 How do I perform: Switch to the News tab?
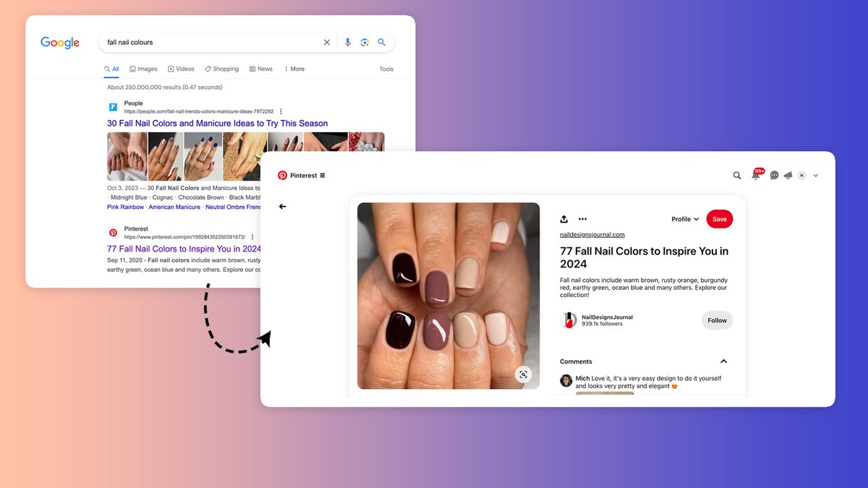(x=261, y=69)
